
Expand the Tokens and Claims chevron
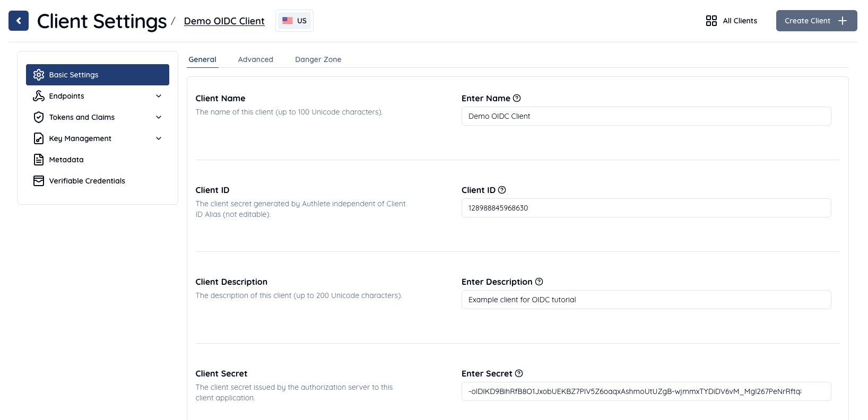click(x=159, y=117)
